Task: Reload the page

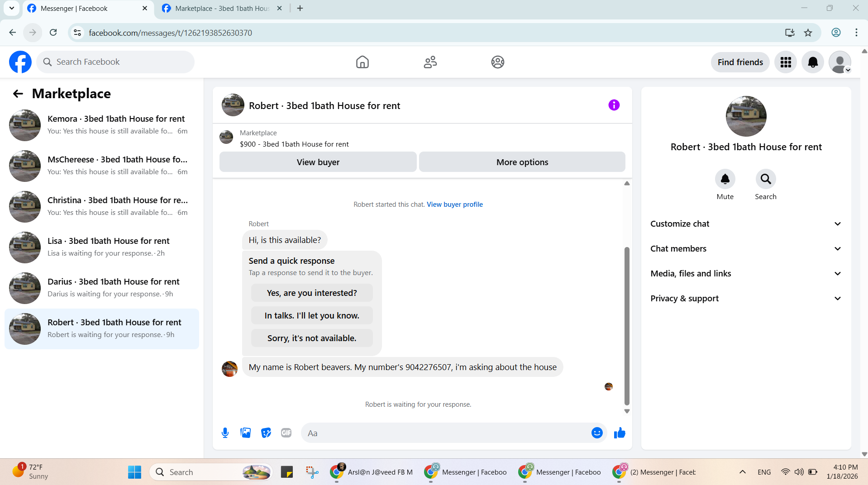Action: click(53, 33)
